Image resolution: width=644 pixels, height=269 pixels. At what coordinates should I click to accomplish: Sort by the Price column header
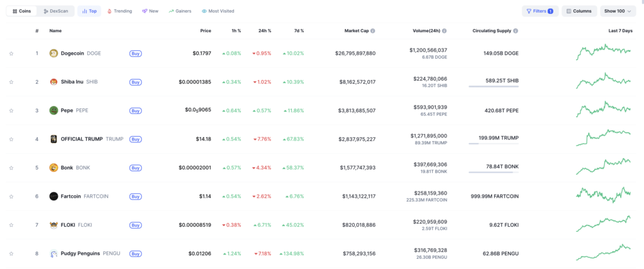206,31
